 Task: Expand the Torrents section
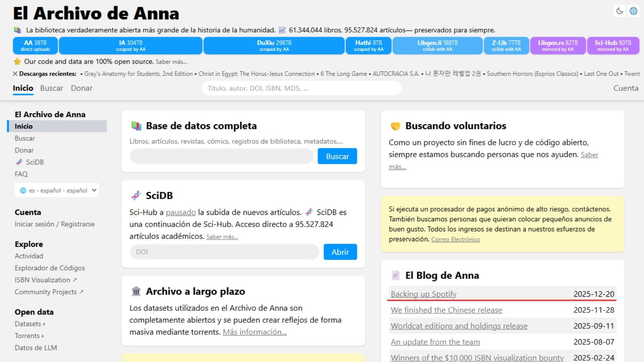[x=29, y=336]
